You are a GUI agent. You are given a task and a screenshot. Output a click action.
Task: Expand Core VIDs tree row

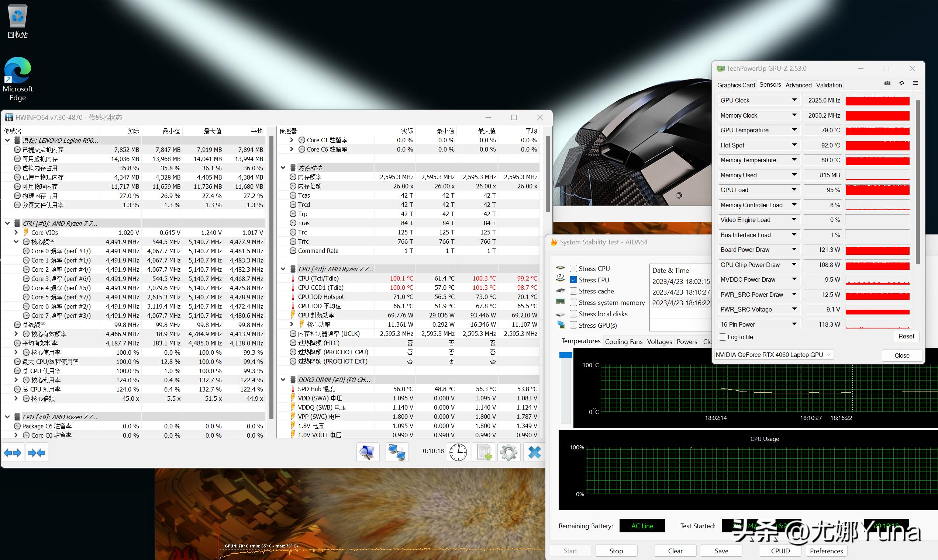[x=16, y=233]
